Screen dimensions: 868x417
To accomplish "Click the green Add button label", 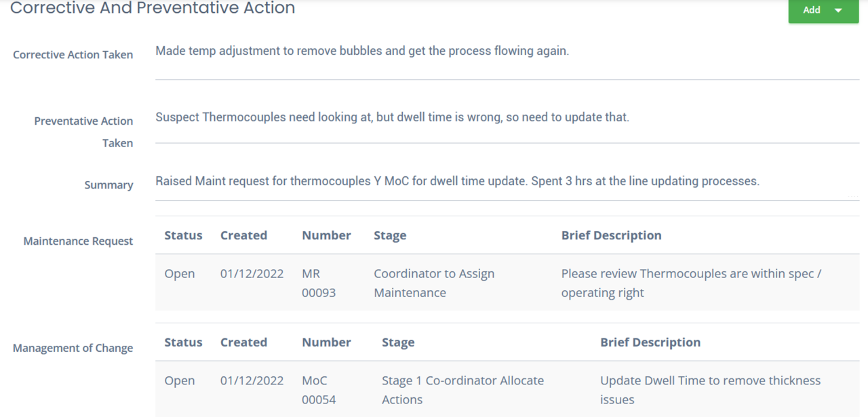I will (x=812, y=10).
